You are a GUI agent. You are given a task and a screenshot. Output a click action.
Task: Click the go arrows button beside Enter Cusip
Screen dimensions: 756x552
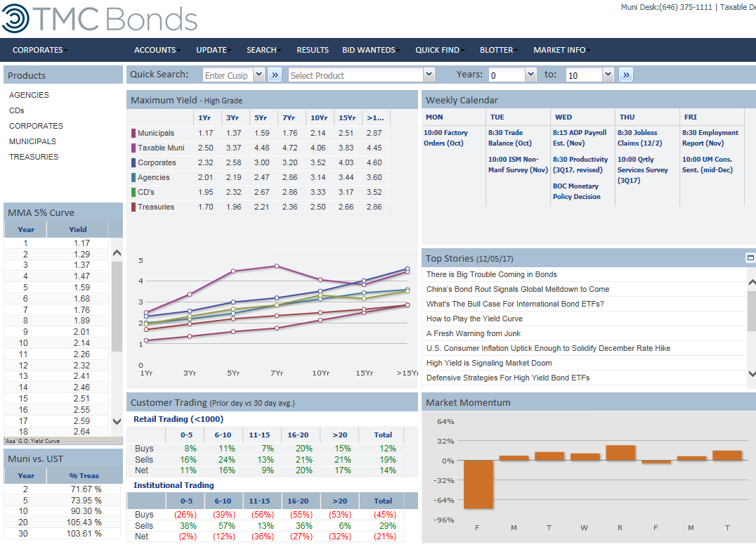click(x=275, y=75)
